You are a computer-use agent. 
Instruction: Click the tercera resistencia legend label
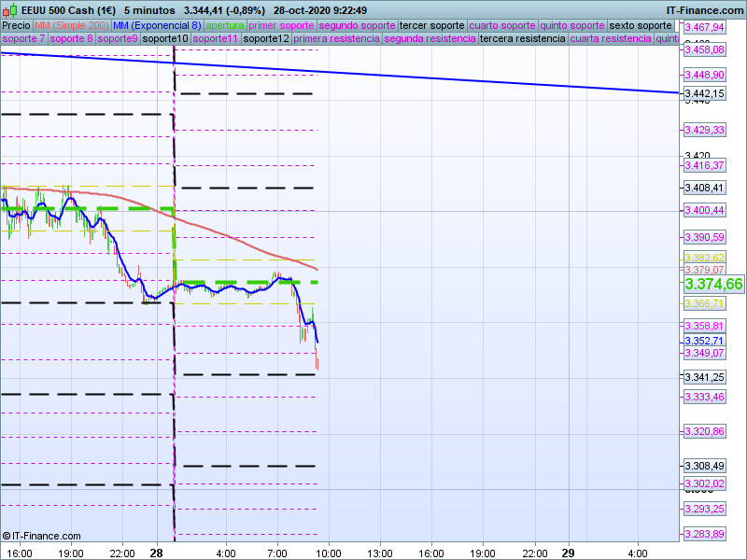(x=522, y=39)
